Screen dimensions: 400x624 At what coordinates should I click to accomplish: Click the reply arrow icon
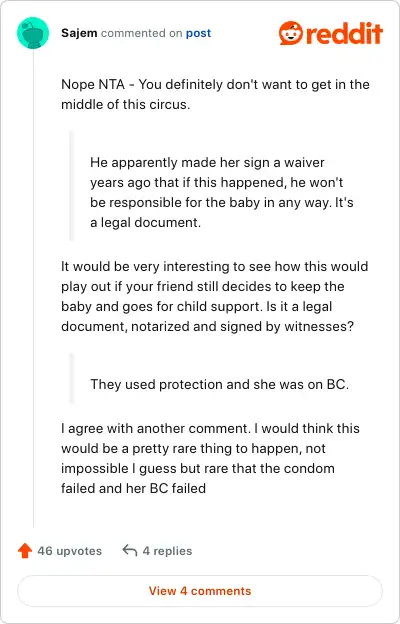click(130, 551)
